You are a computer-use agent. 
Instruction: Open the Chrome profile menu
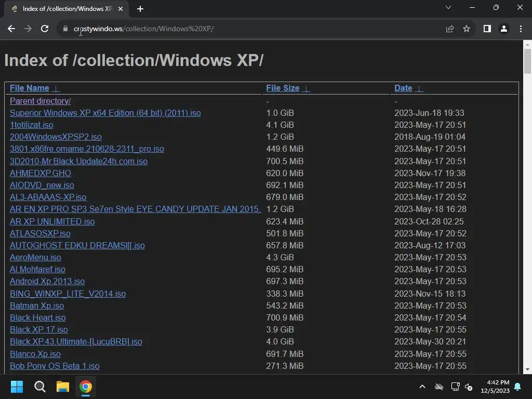tap(504, 29)
